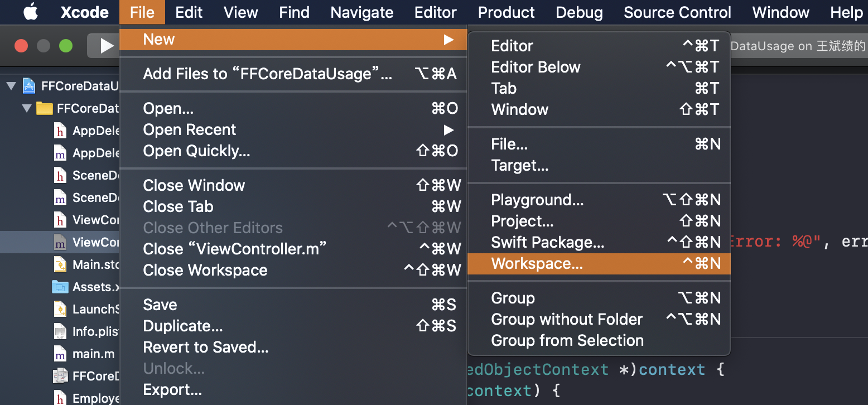Click the Run play button in toolbar
The height and width of the screenshot is (405, 868).
tap(105, 46)
